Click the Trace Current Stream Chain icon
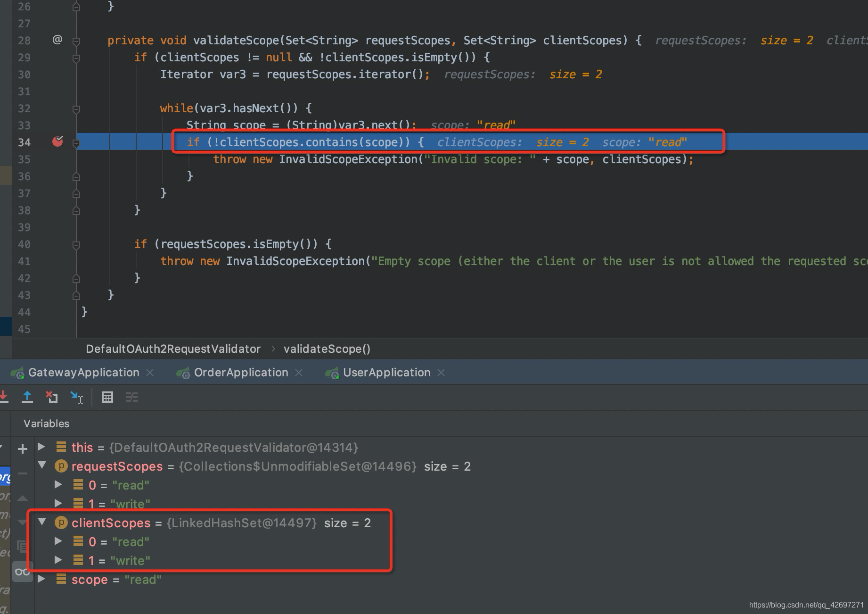 pyautogui.click(x=132, y=397)
